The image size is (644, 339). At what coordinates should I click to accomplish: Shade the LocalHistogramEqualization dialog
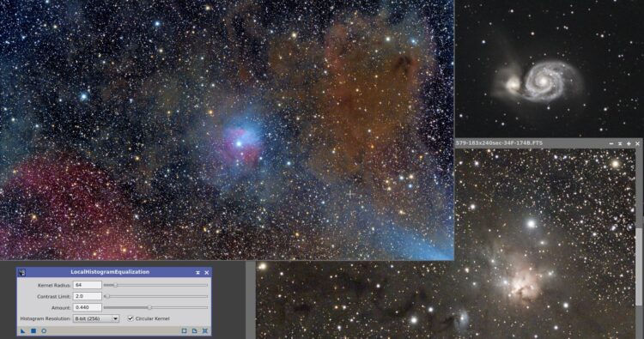(x=198, y=273)
